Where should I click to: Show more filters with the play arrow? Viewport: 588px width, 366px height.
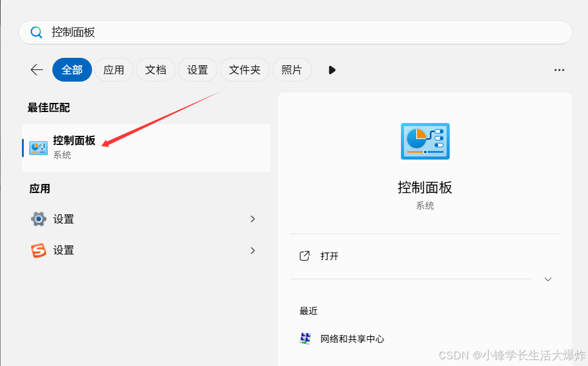click(332, 70)
